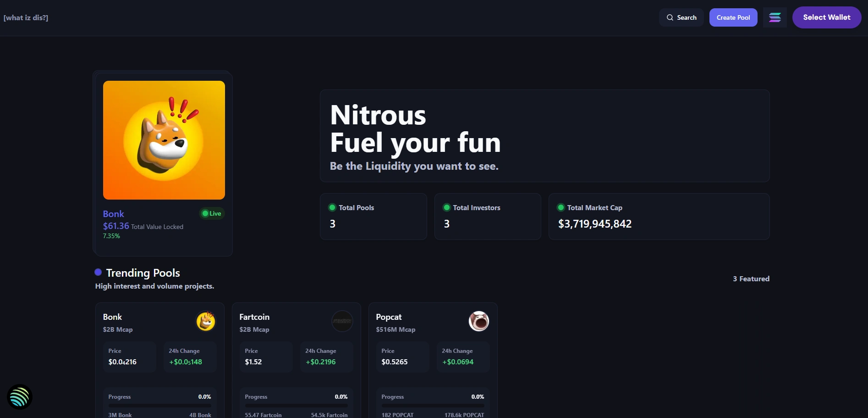Click the Total Investors stat card
868x418 pixels.
tap(488, 217)
